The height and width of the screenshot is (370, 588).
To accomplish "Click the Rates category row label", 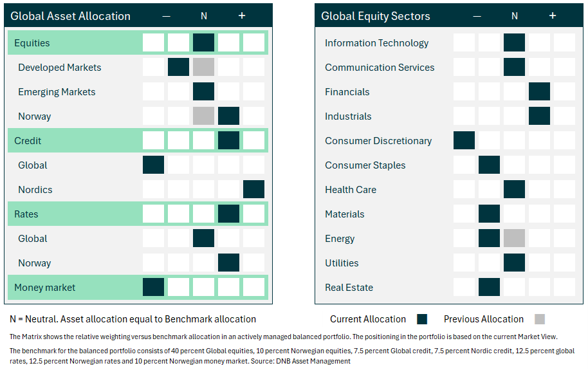I will pyautogui.click(x=26, y=214).
